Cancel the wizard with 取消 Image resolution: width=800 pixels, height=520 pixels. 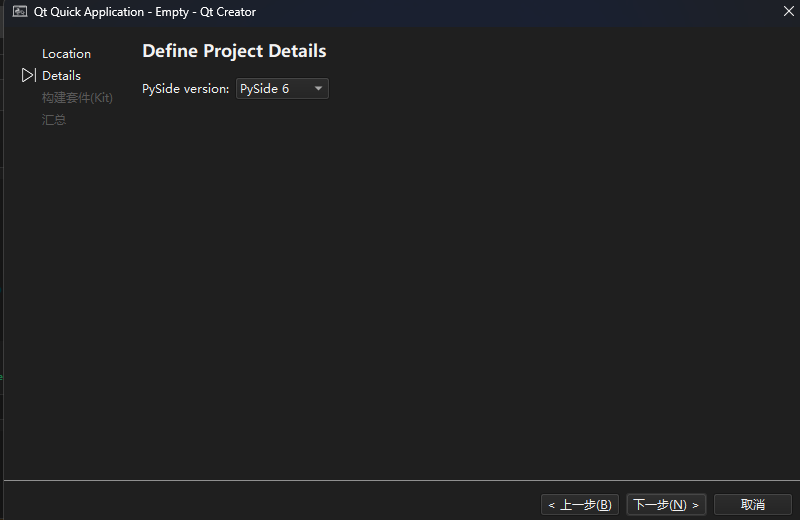click(x=753, y=505)
